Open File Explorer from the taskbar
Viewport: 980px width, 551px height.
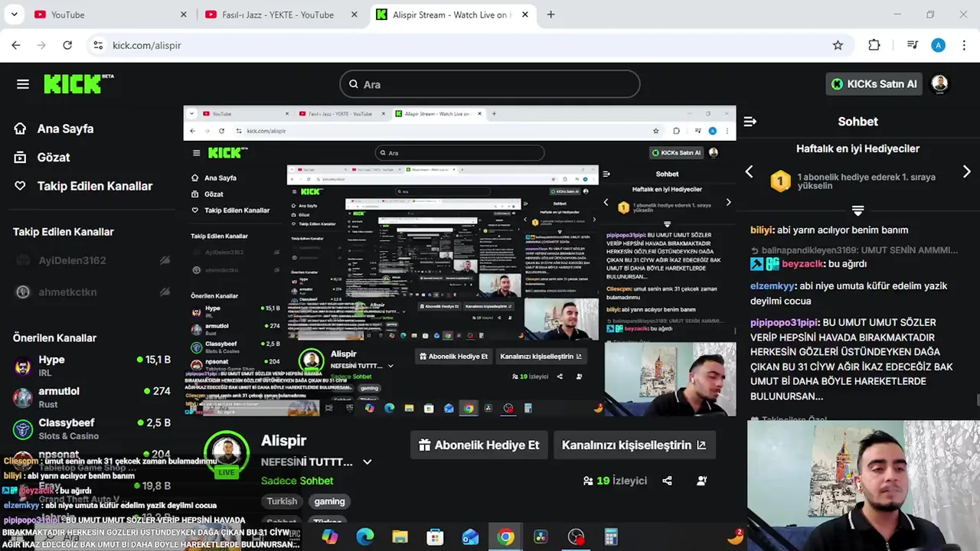[x=400, y=537]
